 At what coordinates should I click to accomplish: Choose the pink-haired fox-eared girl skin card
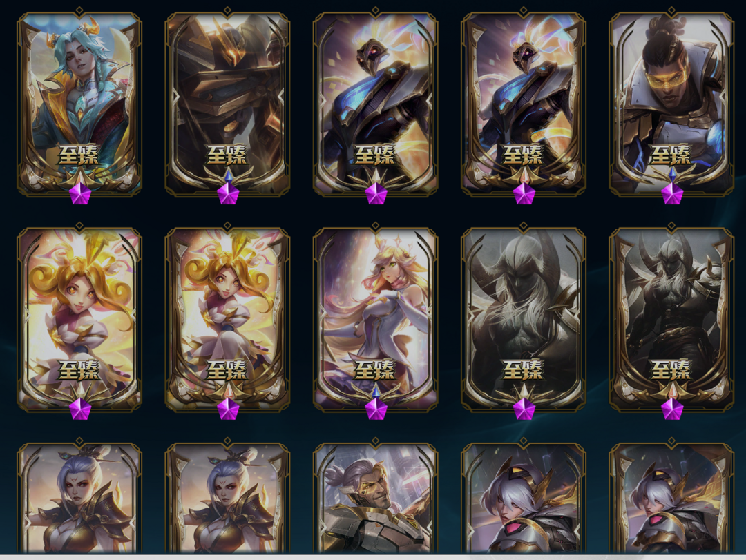[x=375, y=319]
